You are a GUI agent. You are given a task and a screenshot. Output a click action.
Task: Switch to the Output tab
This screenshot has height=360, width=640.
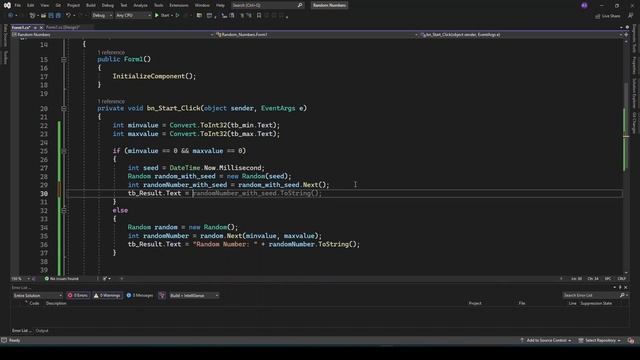pos(42,331)
